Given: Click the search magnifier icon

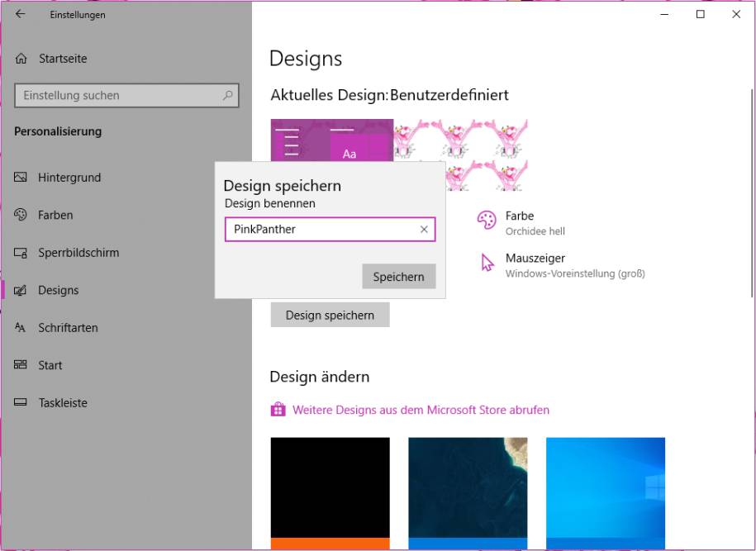Looking at the screenshot, I should point(227,96).
